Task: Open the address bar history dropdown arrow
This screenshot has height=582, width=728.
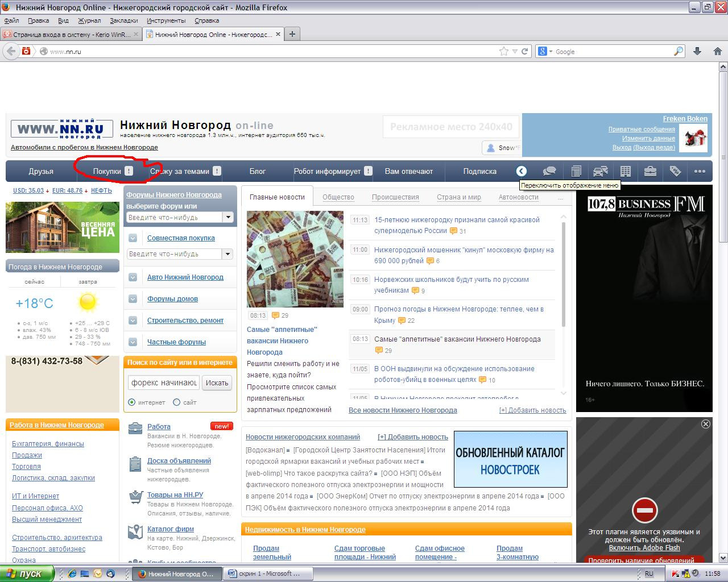Action: click(x=515, y=51)
